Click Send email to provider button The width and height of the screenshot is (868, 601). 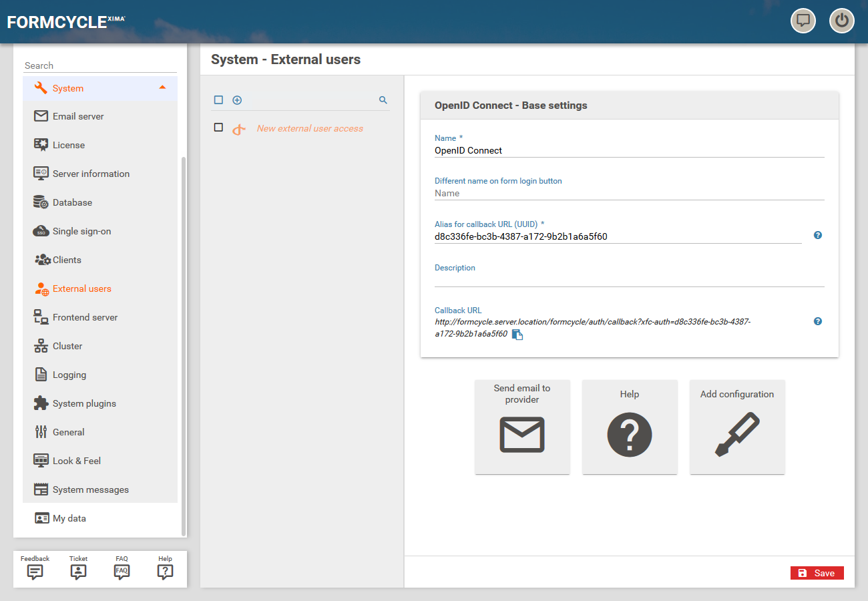click(x=522, y=427)
